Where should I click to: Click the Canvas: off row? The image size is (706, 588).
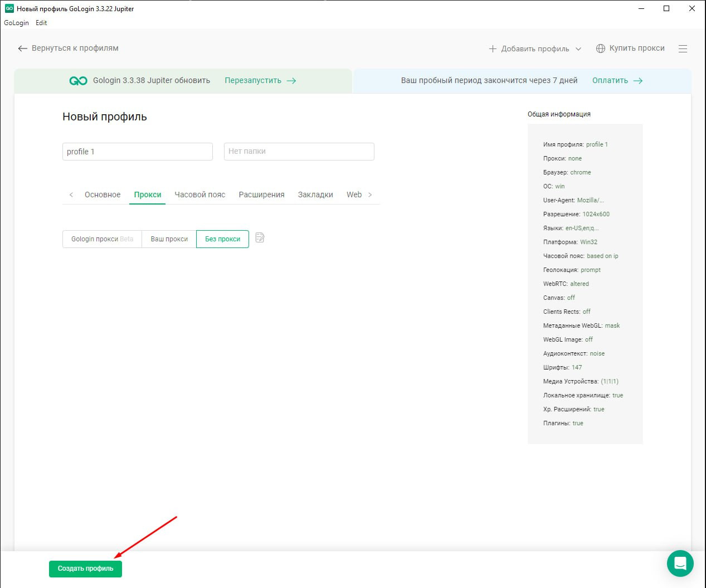point(559,298)
